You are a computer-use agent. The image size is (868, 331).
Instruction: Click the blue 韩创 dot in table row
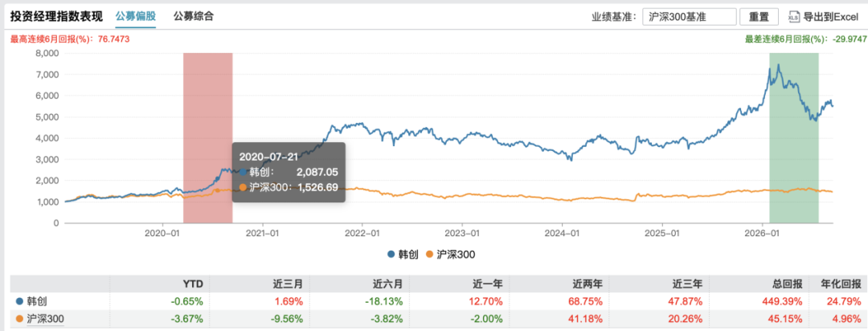(x=20, y=301)
